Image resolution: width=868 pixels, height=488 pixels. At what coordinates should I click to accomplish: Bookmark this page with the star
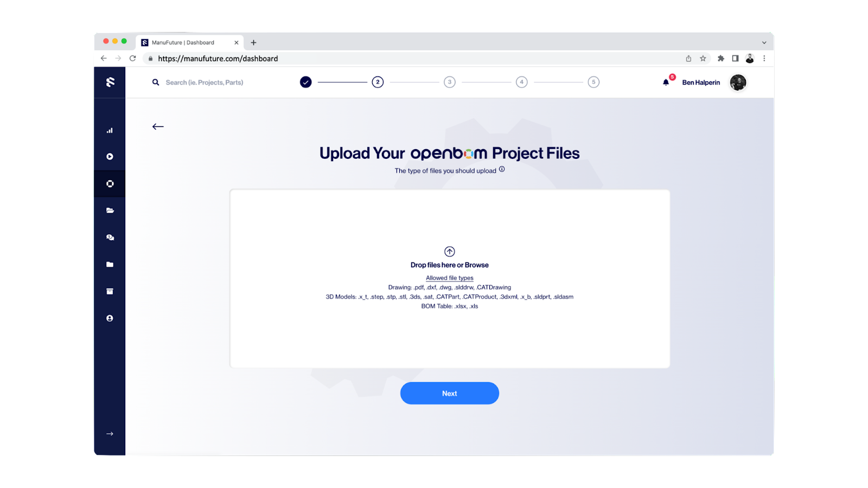point(703,59)
